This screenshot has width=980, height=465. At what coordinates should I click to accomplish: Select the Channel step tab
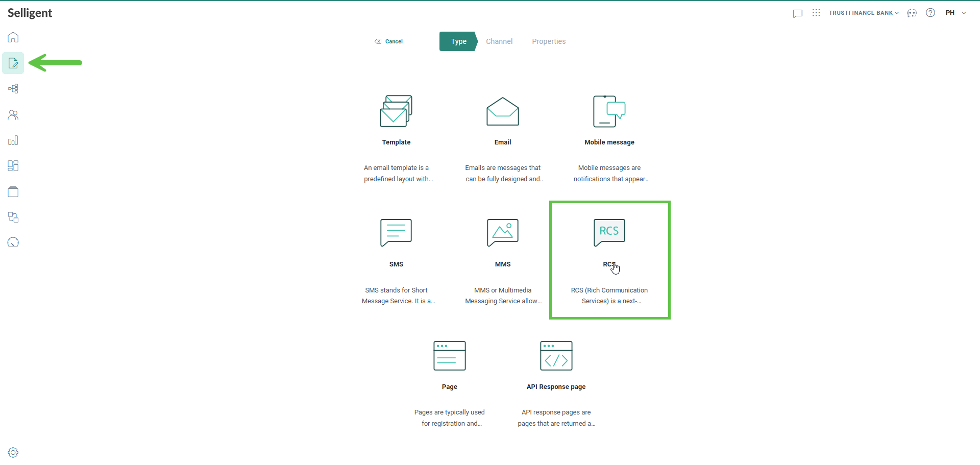(499, 41)
